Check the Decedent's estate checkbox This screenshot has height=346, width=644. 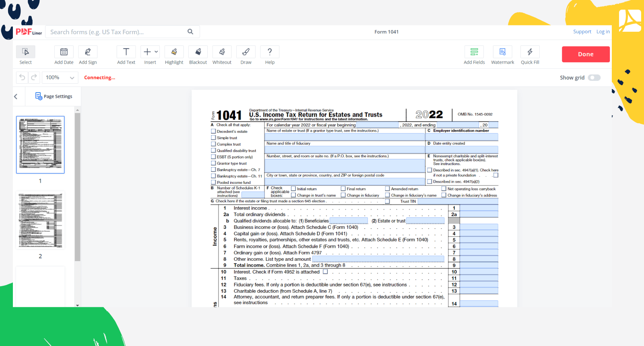(214, 131)
